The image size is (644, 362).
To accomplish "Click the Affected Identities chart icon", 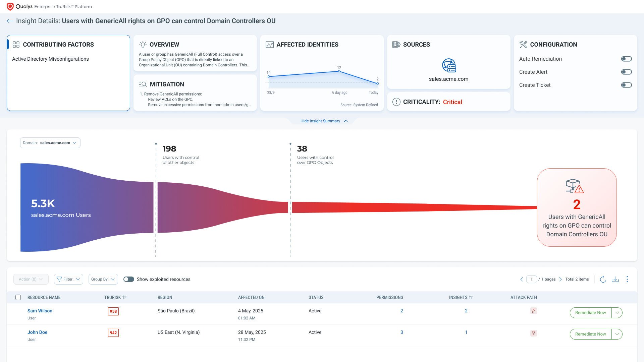I will click(270, 45).
